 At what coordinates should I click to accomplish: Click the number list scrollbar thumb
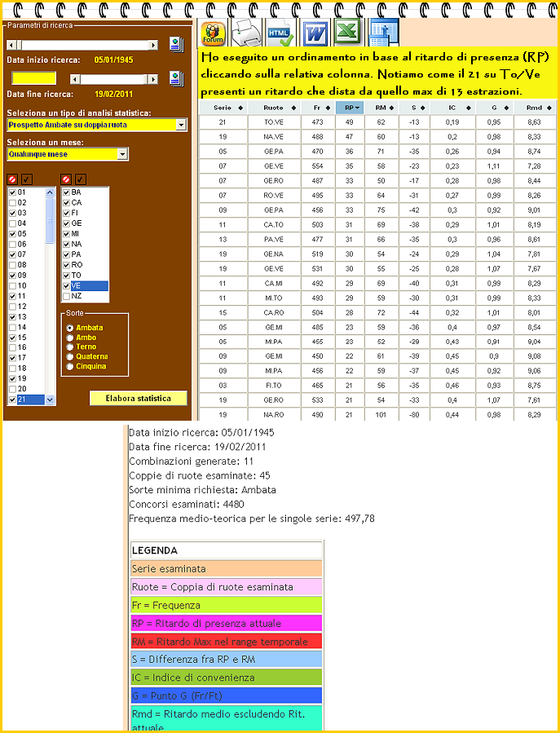coord(50,221)
